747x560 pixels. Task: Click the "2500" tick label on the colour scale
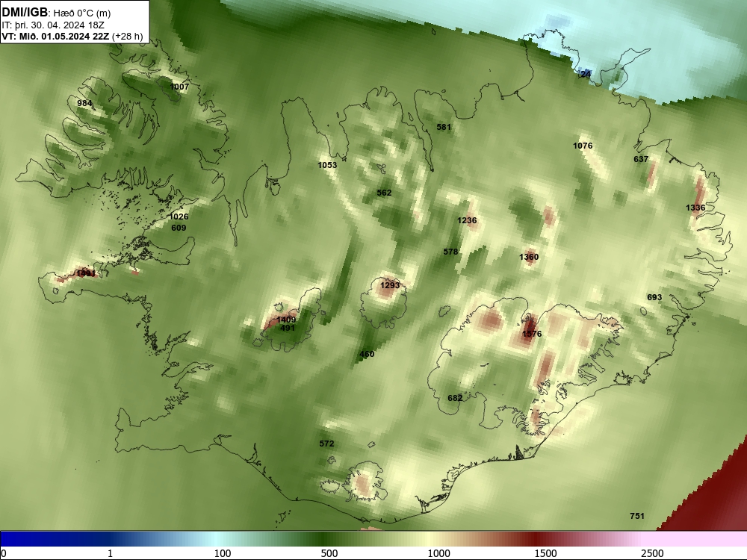coord(652,553)
